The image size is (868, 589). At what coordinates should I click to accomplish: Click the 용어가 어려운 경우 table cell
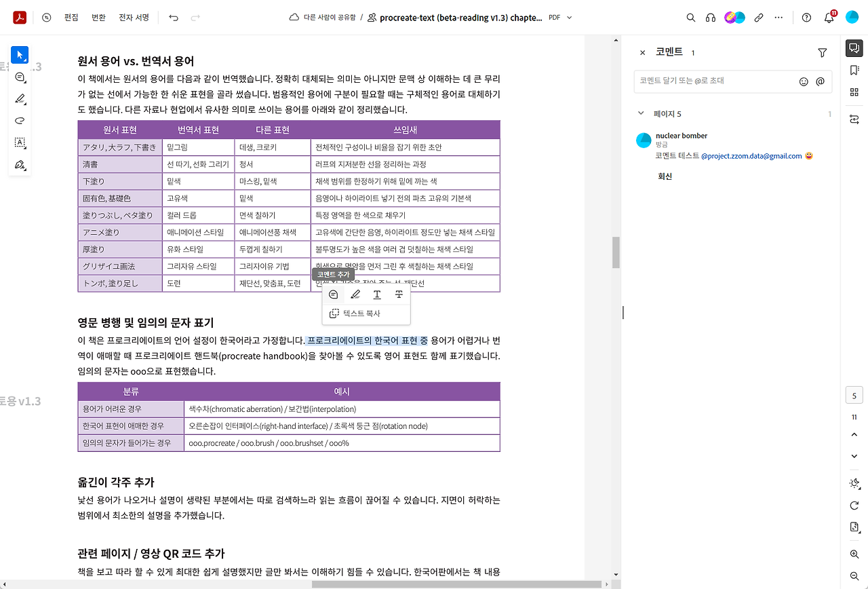click(x=131, y=409)
